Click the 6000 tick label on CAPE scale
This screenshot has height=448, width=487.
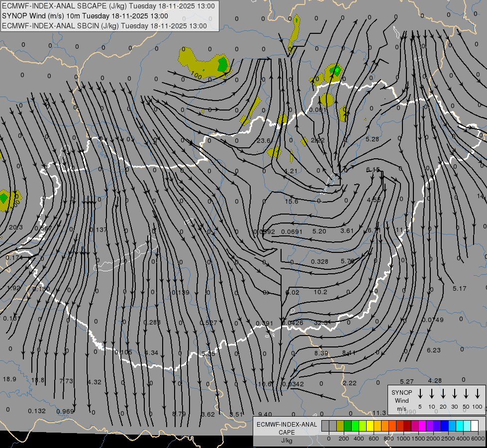[x=479, y=439]
